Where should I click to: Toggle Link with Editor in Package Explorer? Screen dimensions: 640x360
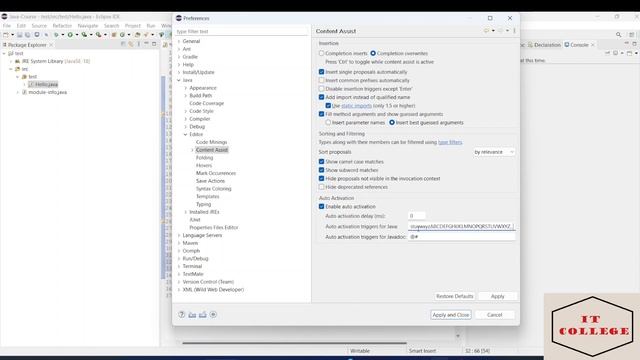(x=131, y=44)
